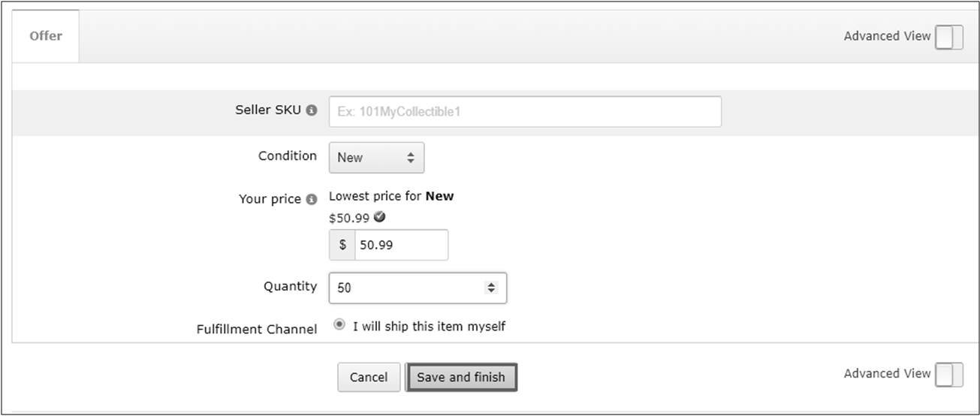Click the Quantity field containing 50
This screenshot has height=416, width=980.
406,288
